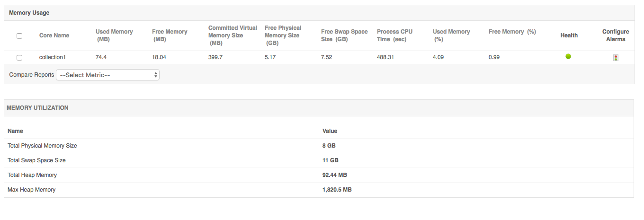The image size is (644, 220).
Task: Click the Free Memory (MB) column header
Action: [170, 35]
